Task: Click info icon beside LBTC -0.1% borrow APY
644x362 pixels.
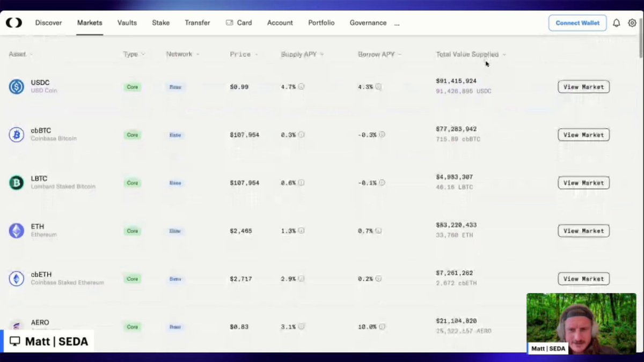Action: click(382, 183)
